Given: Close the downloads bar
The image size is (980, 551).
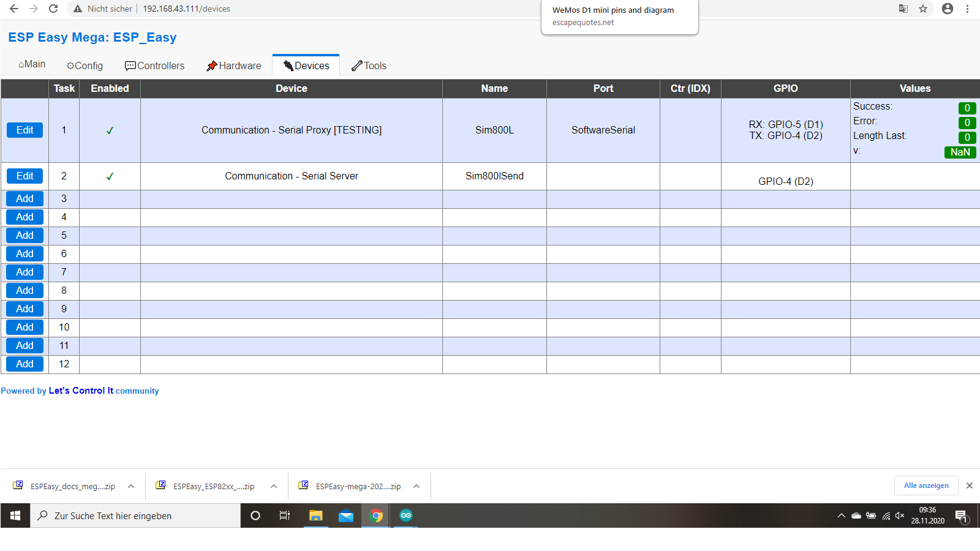Looking at the screenshot, I should click(x=970, y=485).
